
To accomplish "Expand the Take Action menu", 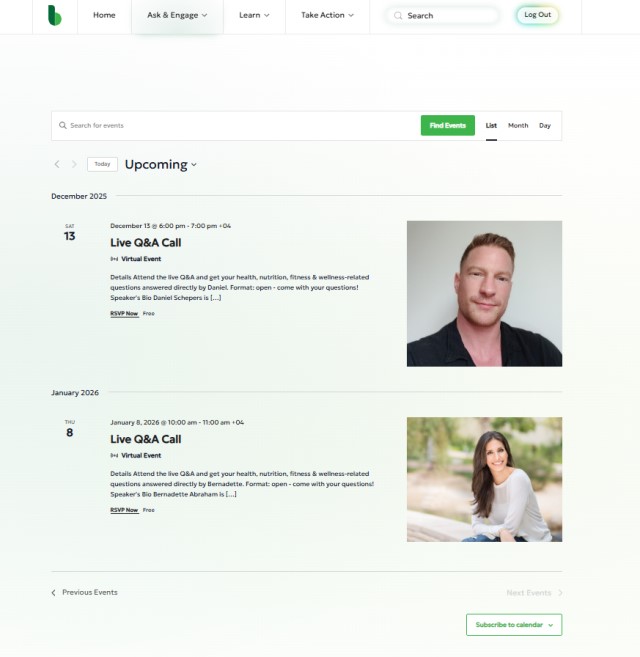I will pos(327,16).
